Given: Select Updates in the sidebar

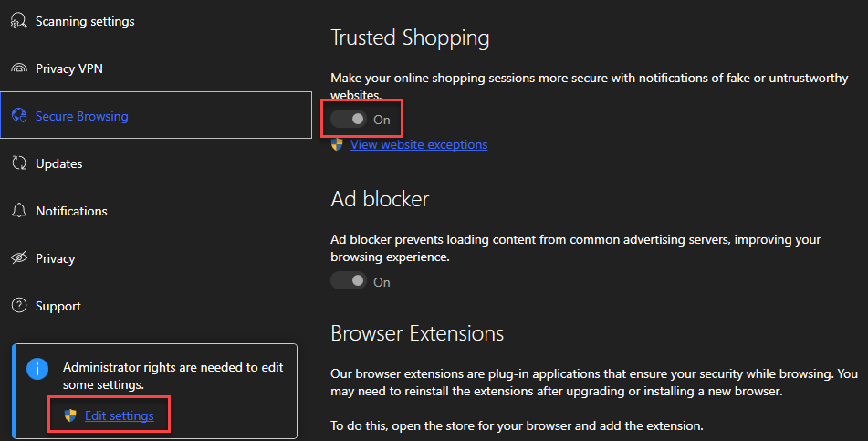Looking at the screenshot, I should (x=59, y=163).
